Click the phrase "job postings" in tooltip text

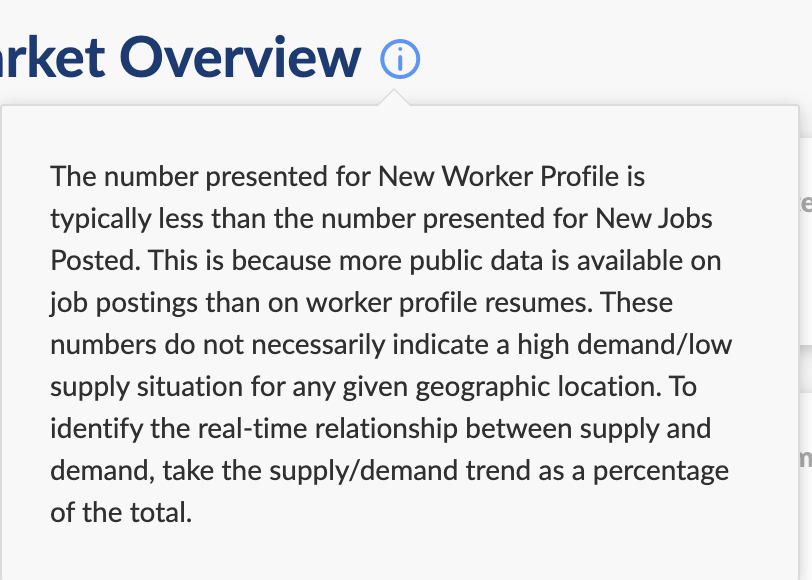pyautogui.click(x=124, y=303)
